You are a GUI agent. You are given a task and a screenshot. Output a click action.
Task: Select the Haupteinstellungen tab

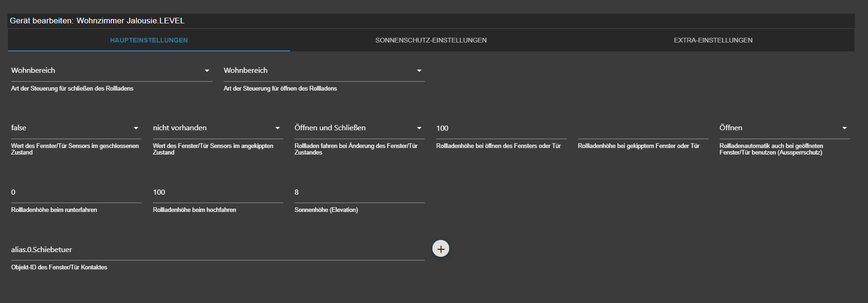coord(149,40)
